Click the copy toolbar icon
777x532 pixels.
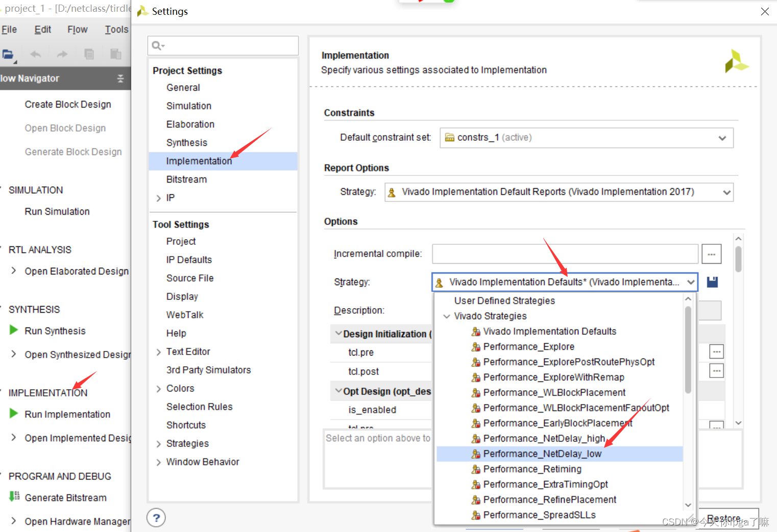tap(89, 54)
